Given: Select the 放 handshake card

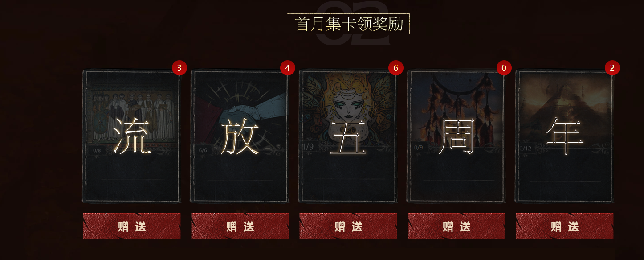Looking at the screenshot, I should pos(240,136).
